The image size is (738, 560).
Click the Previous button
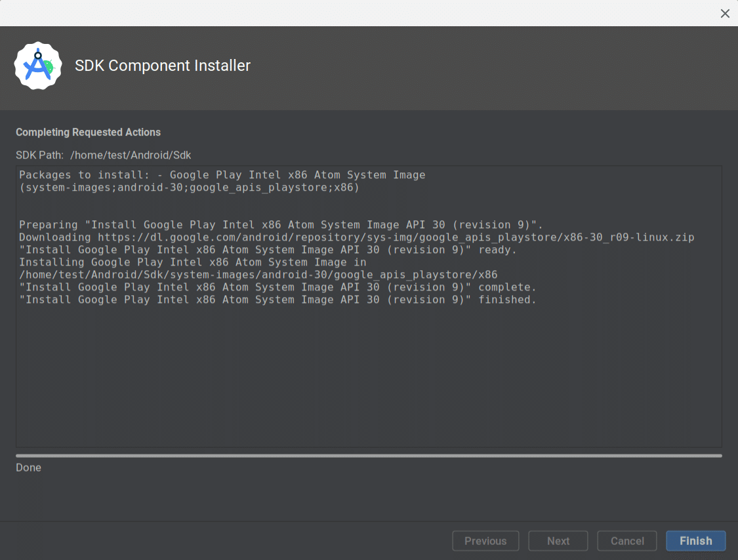click(485, 541)
